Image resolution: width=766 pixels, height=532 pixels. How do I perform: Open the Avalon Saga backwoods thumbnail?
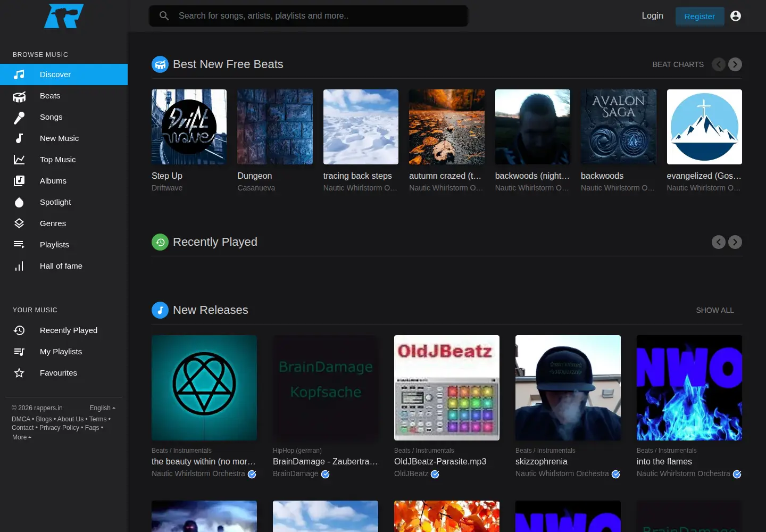click(x=619, y=127)
